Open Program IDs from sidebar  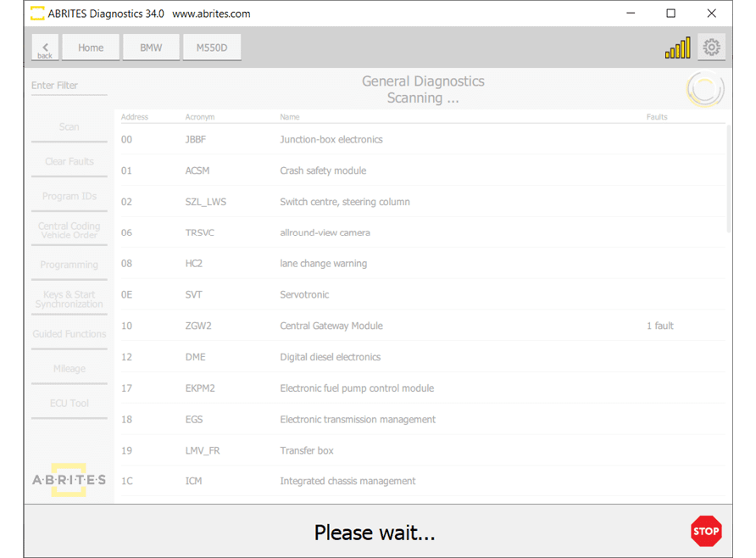[x=69, y=196]
